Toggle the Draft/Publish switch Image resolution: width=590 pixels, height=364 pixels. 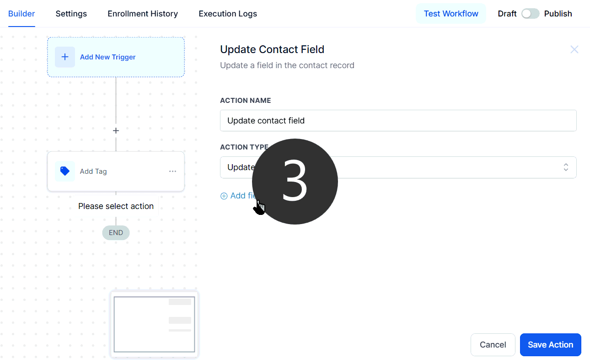(x=530, y=14)
